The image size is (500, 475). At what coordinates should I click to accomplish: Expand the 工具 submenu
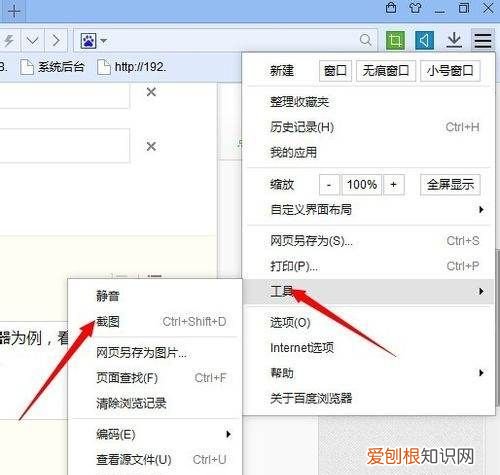click(x=369, y=291)
